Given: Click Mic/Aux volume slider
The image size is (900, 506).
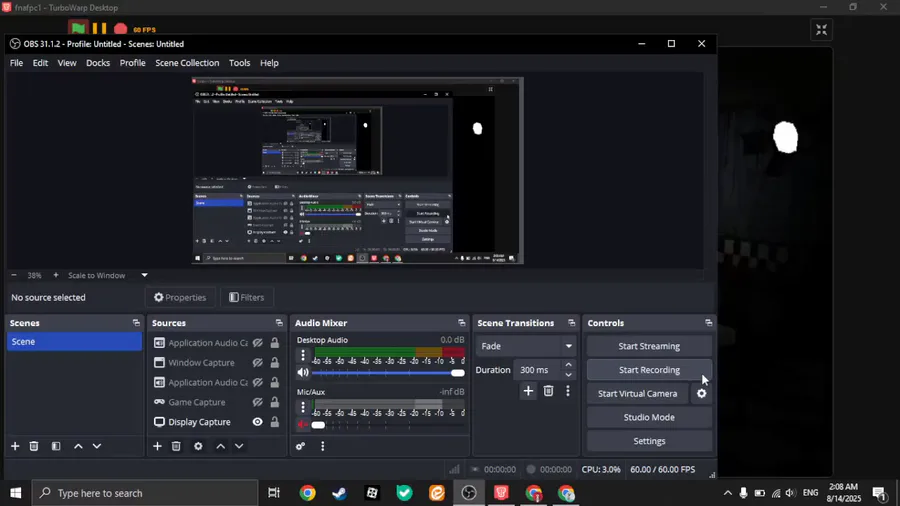Looking at the screenshot, I should point(389,425).
